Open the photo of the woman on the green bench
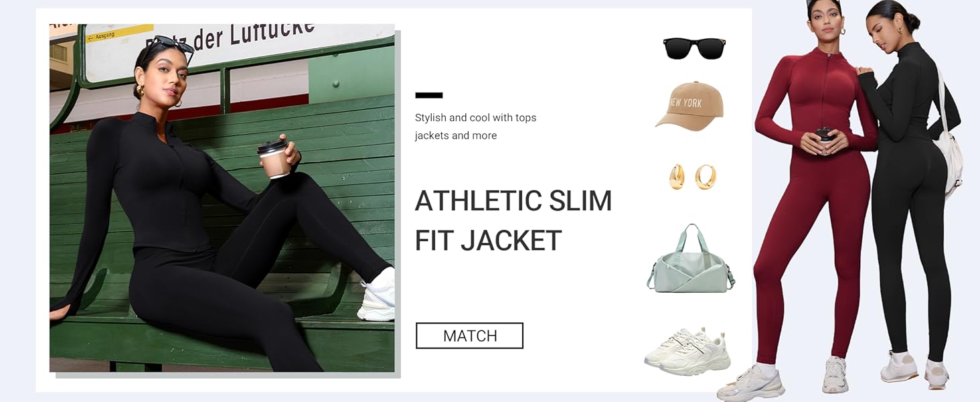The width and height of the screenshot is (980, 402). tap(222, 198)
